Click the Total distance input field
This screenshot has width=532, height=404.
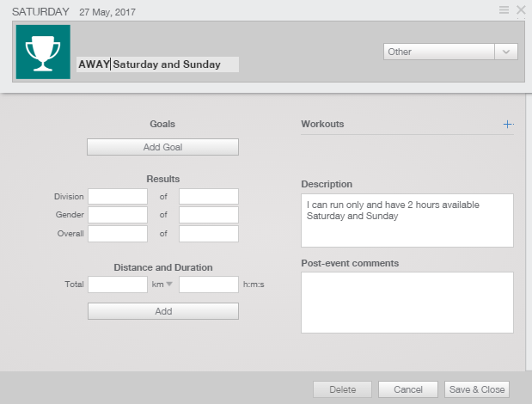point(118,285)
